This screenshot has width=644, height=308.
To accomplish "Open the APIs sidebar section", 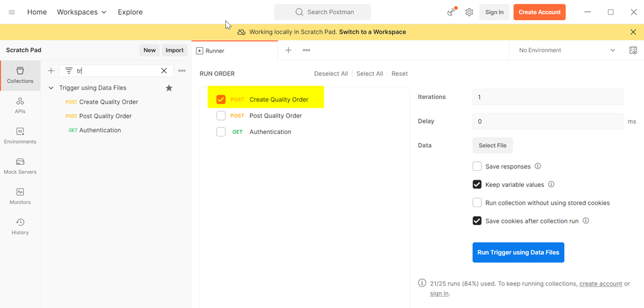I will coord(20,106).
